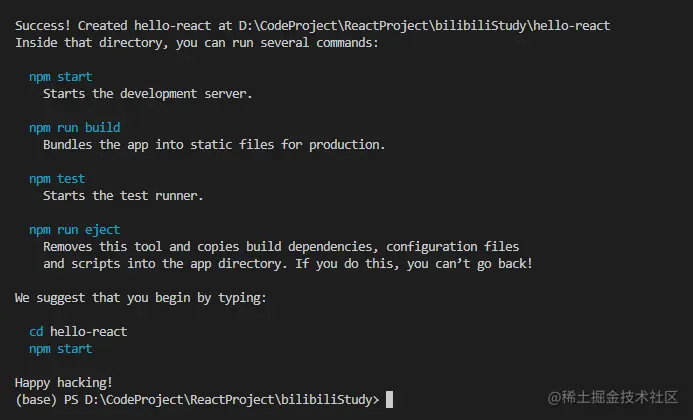Click the 'npm run eject' command text
Screen dimensions: 693x420
coord(74,230)
